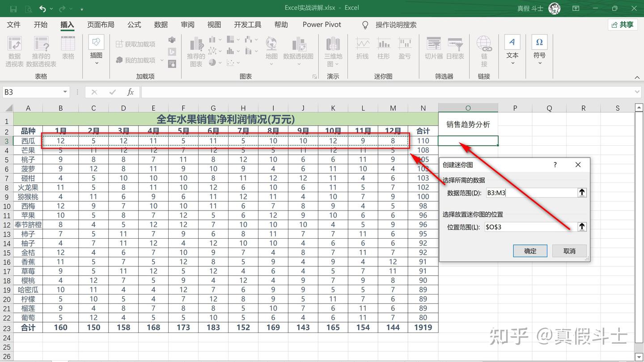
Task: Click the cell 销售趋势分析
Action: (468, 124)
